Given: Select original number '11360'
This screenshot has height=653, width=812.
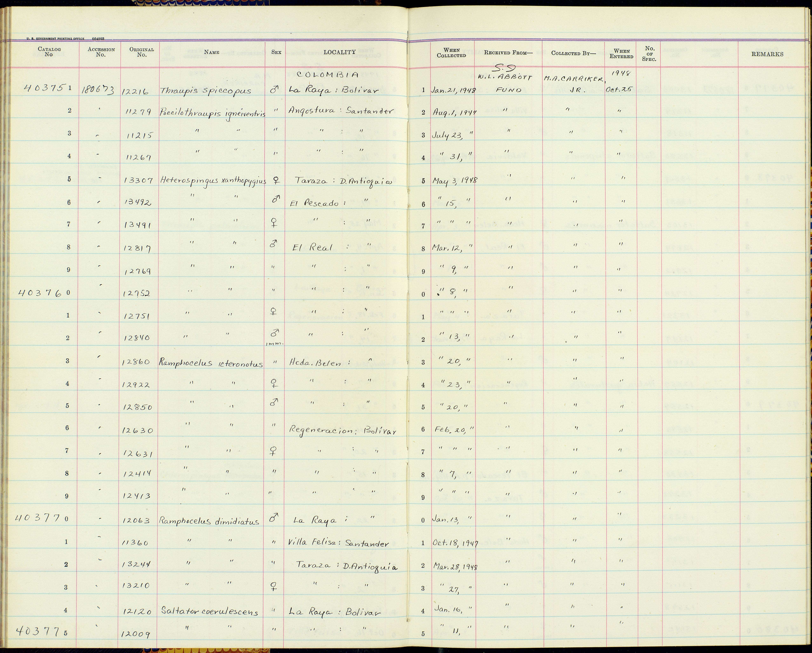Looking at the screenshot, I should click(x=135, y=543).
